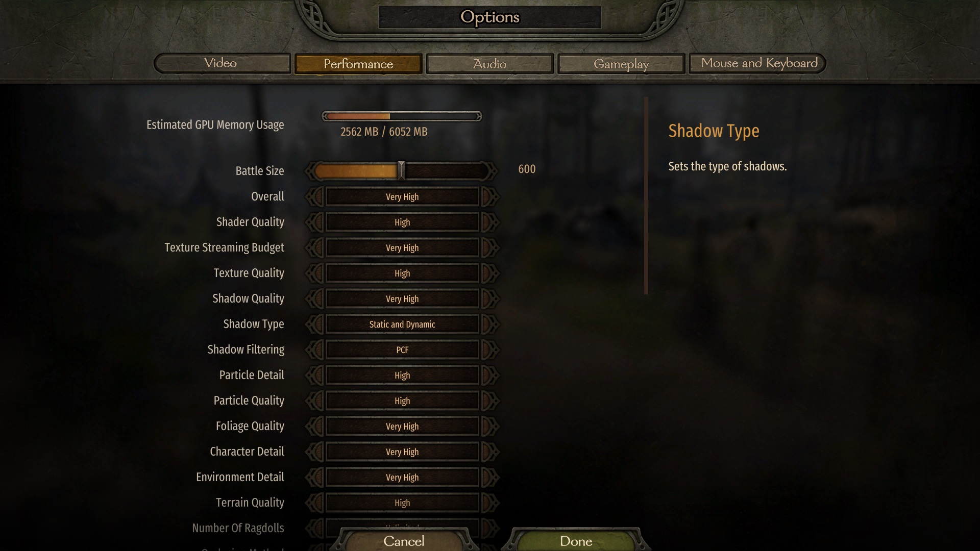Click the Done button to apply settings

(x=575, y=541)
